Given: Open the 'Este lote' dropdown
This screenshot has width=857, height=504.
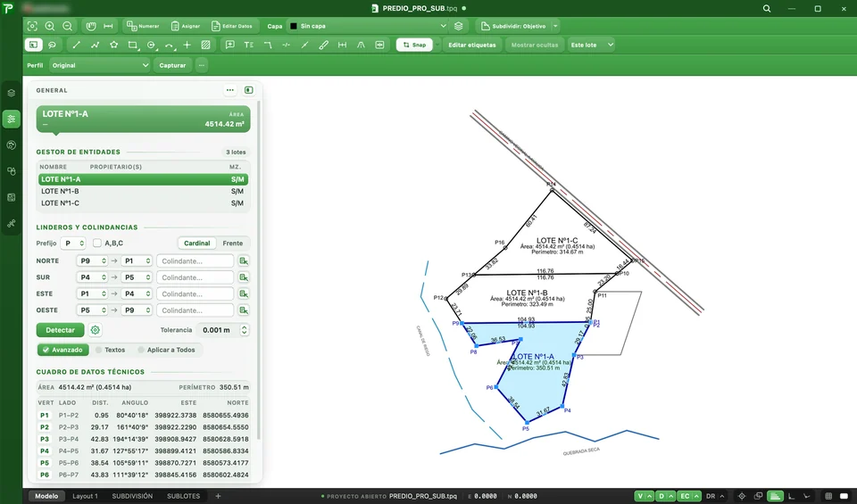Looking at the screenshot, I should tap(591, 45).
